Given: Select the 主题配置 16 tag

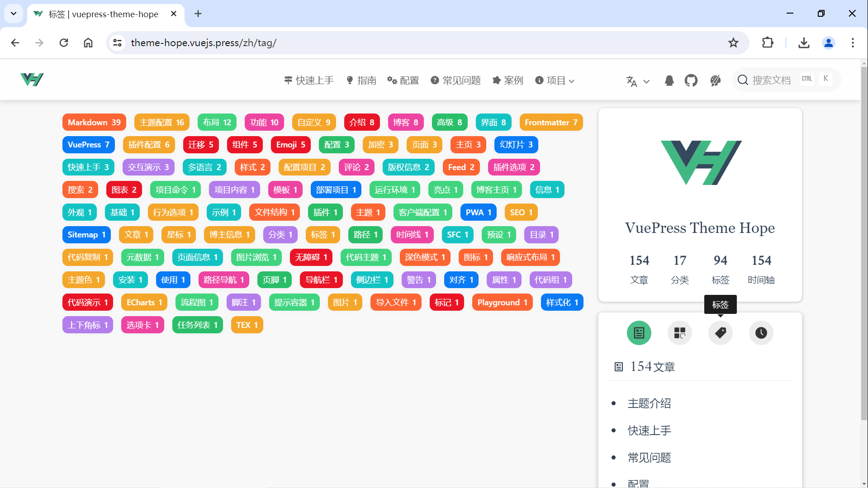Looking at the screenshot, I should click(161, 123).
